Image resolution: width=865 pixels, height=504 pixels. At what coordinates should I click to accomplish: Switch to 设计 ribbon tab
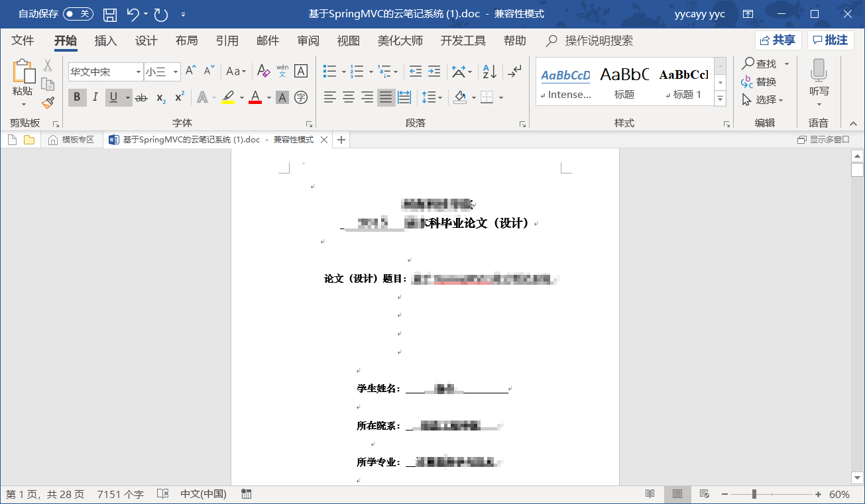pos(146,41)
